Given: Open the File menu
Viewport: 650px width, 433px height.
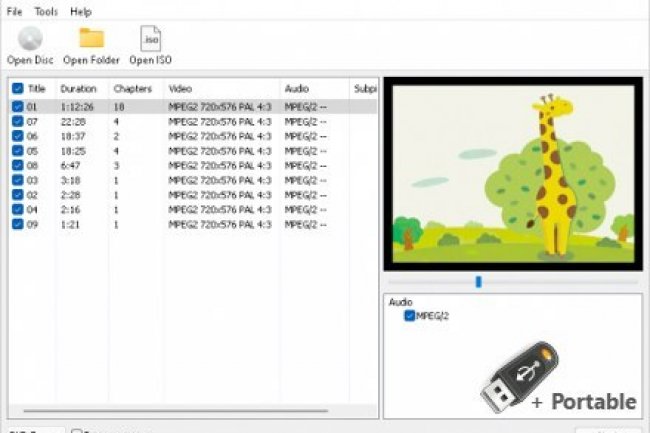Looking at the screenshot, I should [15, 12].
